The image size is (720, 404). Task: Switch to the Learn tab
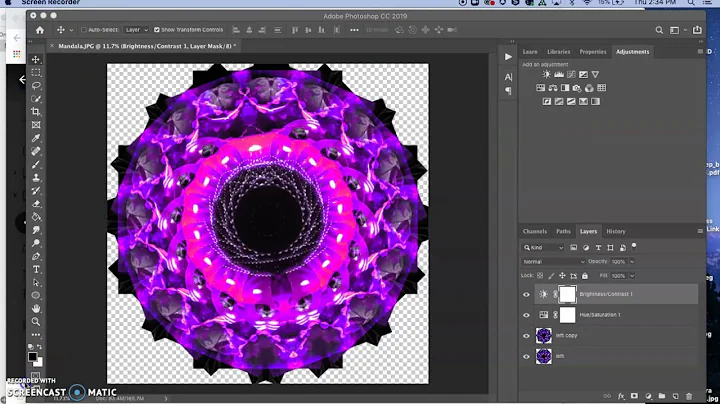click(530, 52)
